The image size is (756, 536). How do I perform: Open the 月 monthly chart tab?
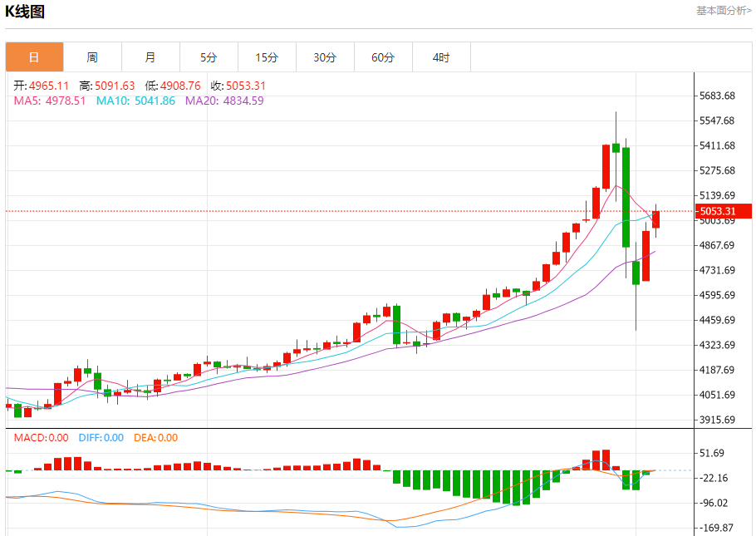tap(150, 57)
